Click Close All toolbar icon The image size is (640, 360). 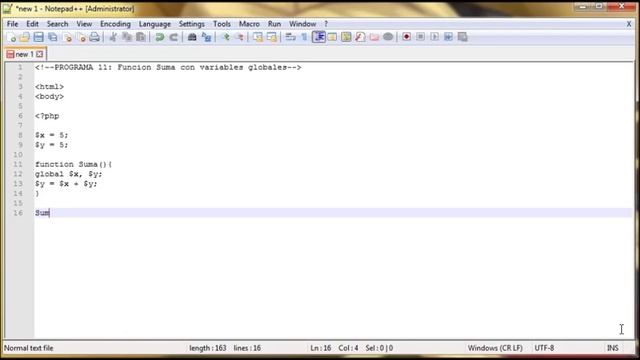click(x=81, y=38)
